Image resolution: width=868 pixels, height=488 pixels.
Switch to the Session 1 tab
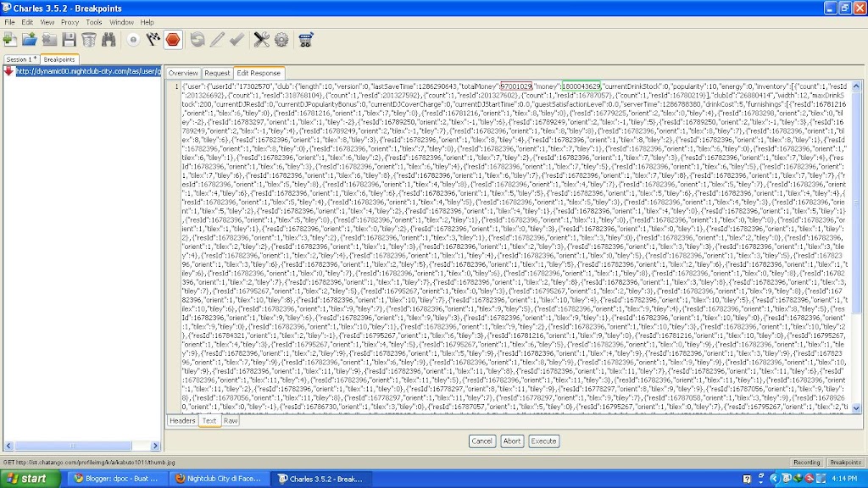[21, 59]
